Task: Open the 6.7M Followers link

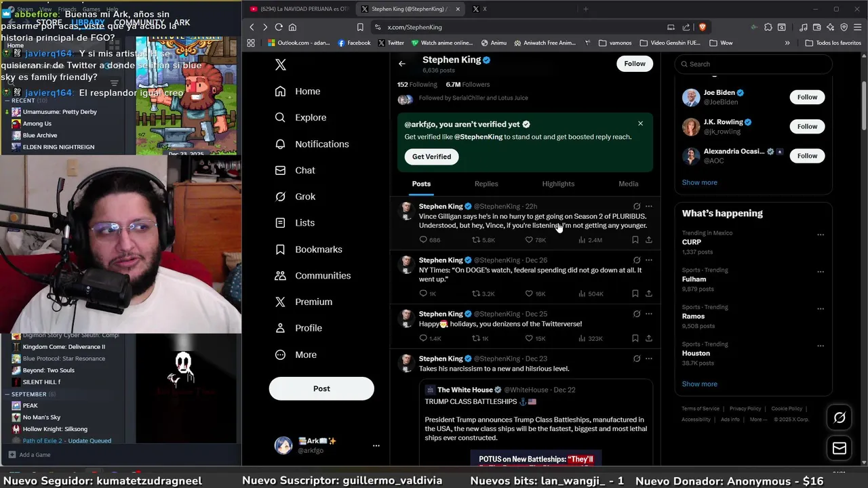Action: point(467,85)
